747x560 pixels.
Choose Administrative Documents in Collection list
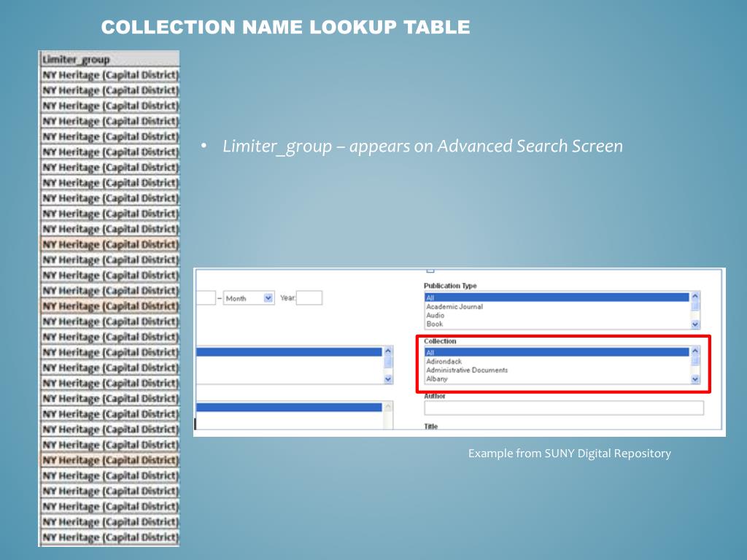(x=467, y=370)
